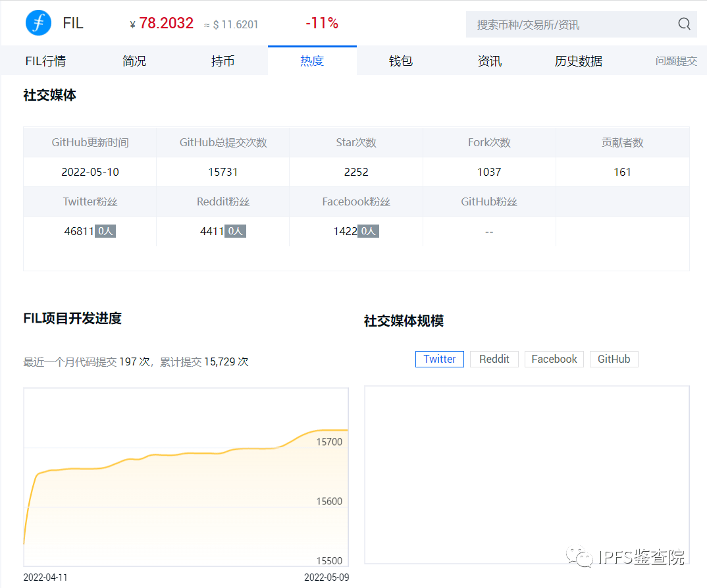The height and width of the screenshot is (588, 707).
Task: Open the FIL行情 tab
Action: pyautogui.click(x=45, y=61)
